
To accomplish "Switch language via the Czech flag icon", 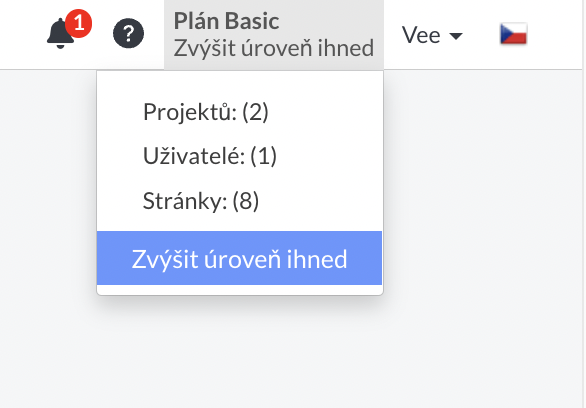I will (513, 34).
